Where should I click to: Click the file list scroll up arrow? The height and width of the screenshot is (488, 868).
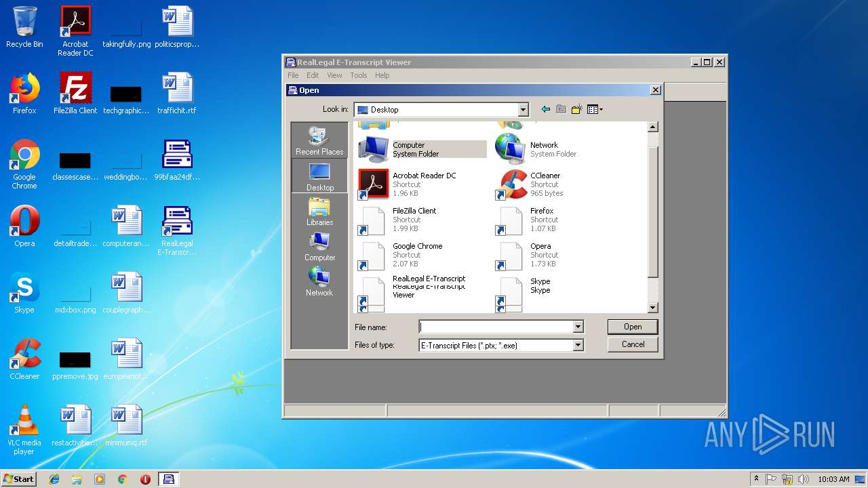(x=652, y=127)
